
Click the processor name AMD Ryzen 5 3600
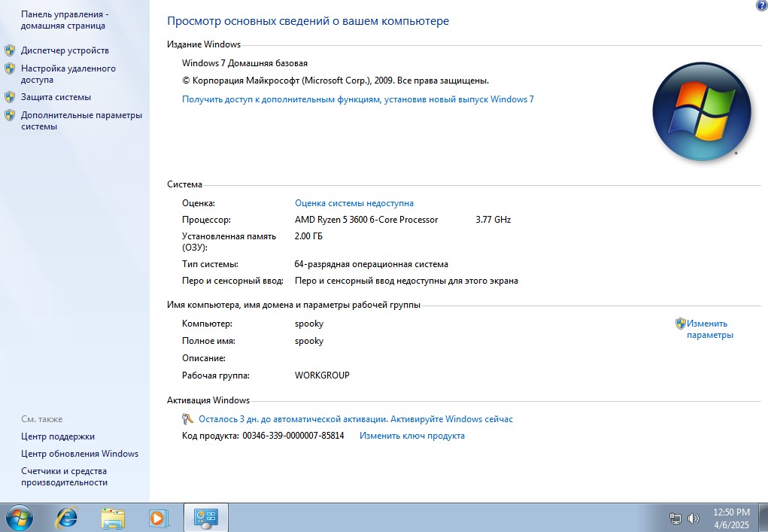click(x=366, y=220)
